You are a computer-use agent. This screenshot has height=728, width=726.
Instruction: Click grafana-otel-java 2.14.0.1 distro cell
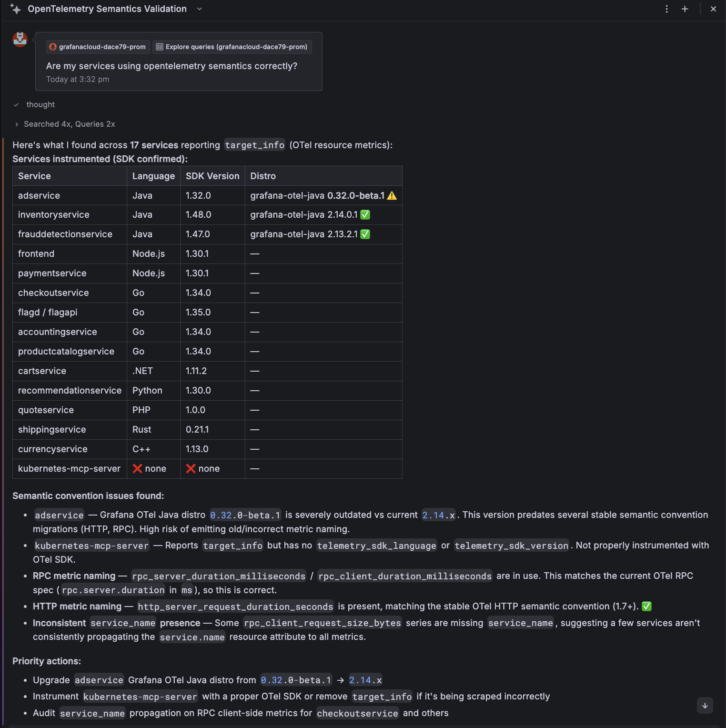point(323,215)
